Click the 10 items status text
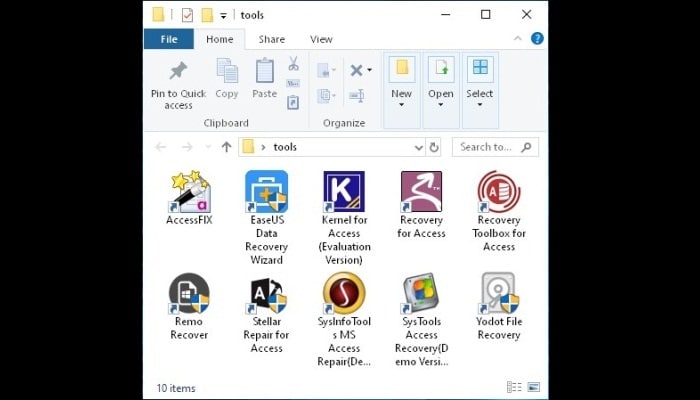The height and width of the screenshot is (400, 700). (x=176, y=388)
